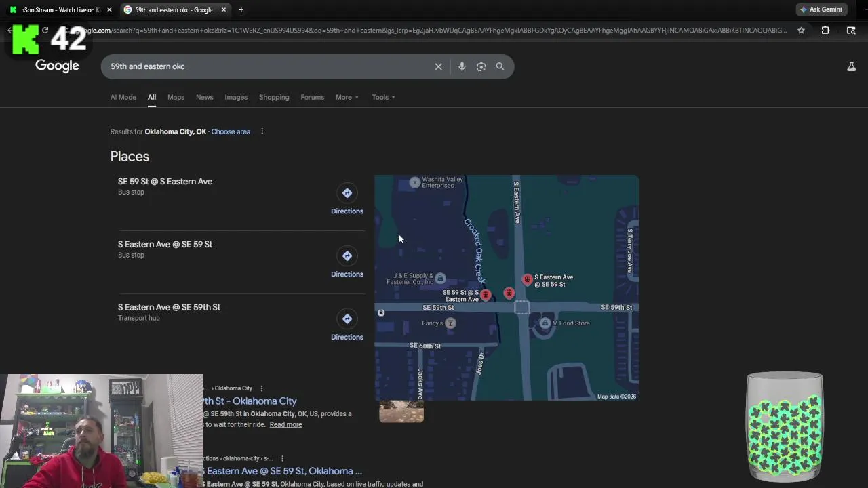Viewport: 868px width, 488px height.
Task: Close the 59th and eastern okc tab
Action: pyautogui.click(x=224, y=9)
